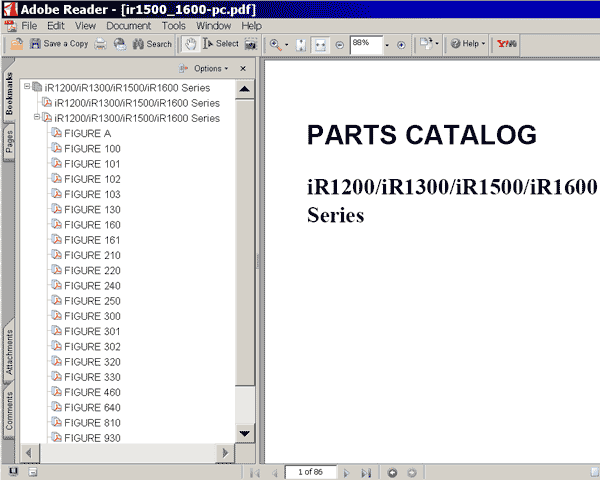Open the Window menu
Viewport: 600px width, 480px height.
click(214, 26)
